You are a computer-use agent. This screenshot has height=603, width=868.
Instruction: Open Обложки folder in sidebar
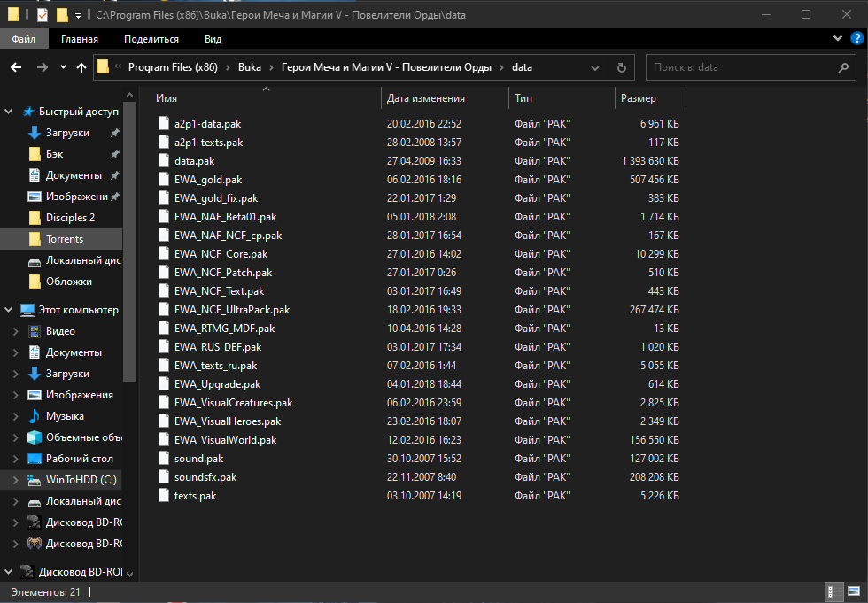click(69, 282)
